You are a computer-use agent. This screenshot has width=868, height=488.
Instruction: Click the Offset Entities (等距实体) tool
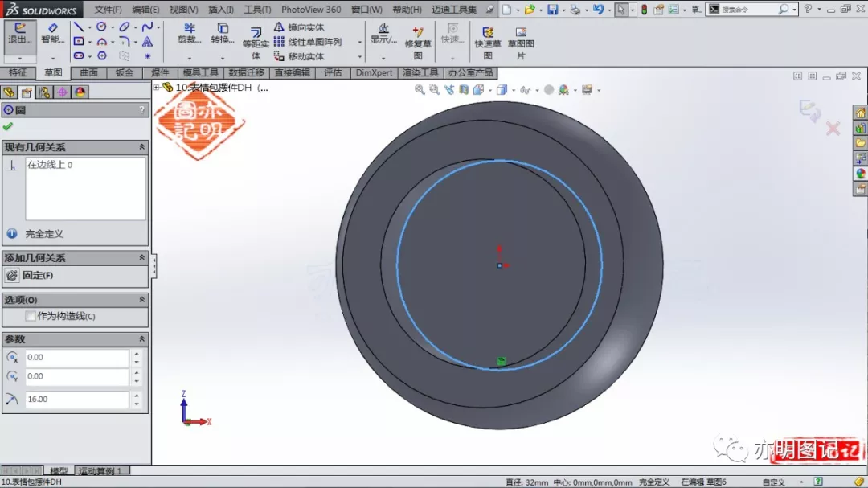point(256,43)
